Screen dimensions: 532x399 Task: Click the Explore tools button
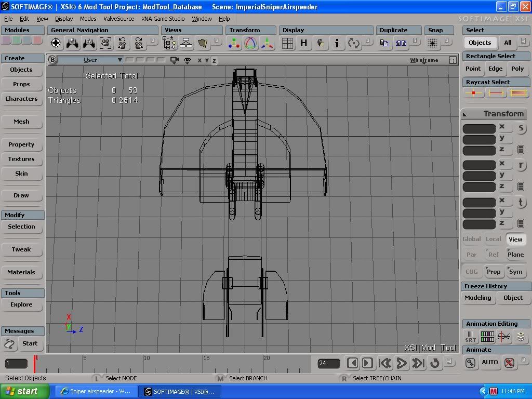21,304
